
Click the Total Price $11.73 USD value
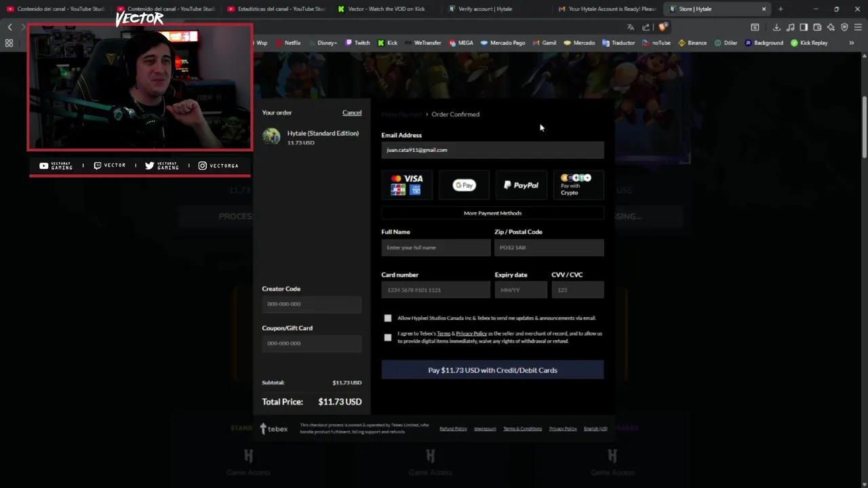click(340, 402)
